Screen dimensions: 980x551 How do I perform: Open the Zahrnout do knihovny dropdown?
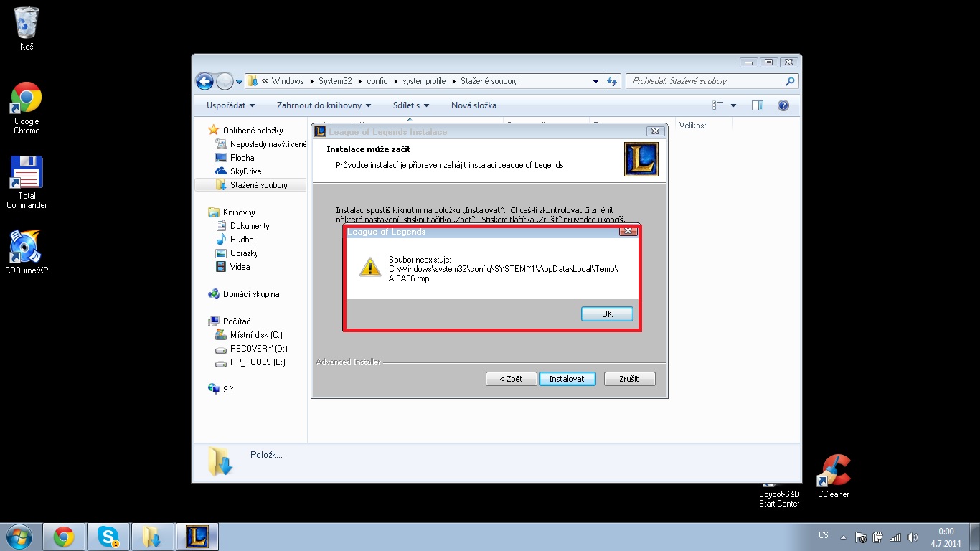[324, 105]
